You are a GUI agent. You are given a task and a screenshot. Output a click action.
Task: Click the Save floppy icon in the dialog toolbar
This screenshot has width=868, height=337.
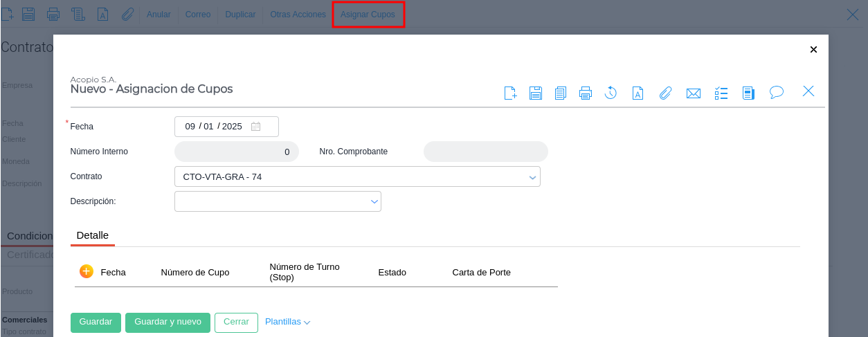pos(536,93)
